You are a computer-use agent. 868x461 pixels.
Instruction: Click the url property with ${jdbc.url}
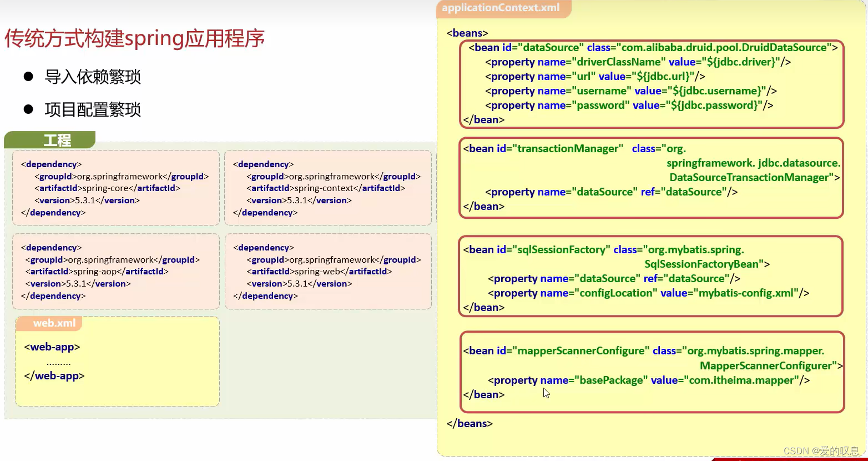pos(595,76)
